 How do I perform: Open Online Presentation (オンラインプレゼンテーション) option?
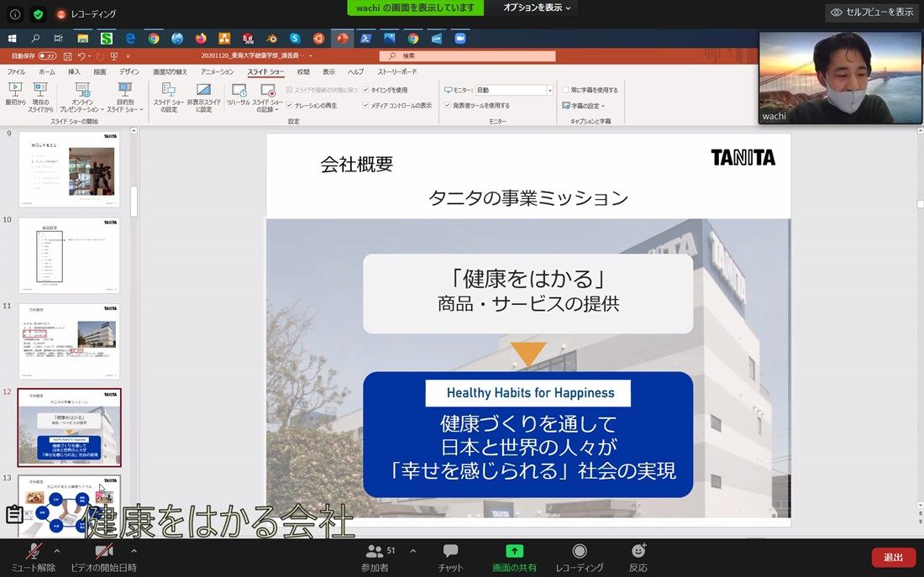82,97
